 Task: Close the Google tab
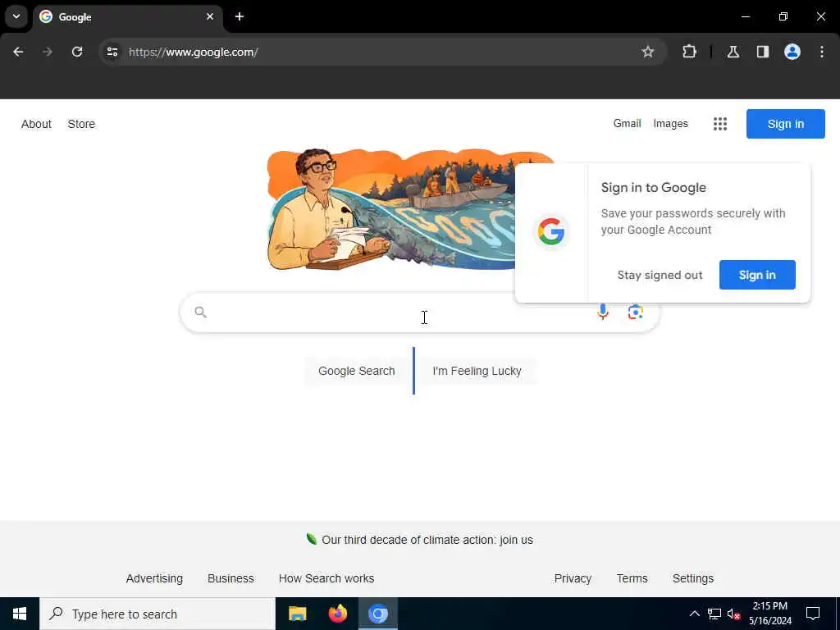tap(210, 16)
